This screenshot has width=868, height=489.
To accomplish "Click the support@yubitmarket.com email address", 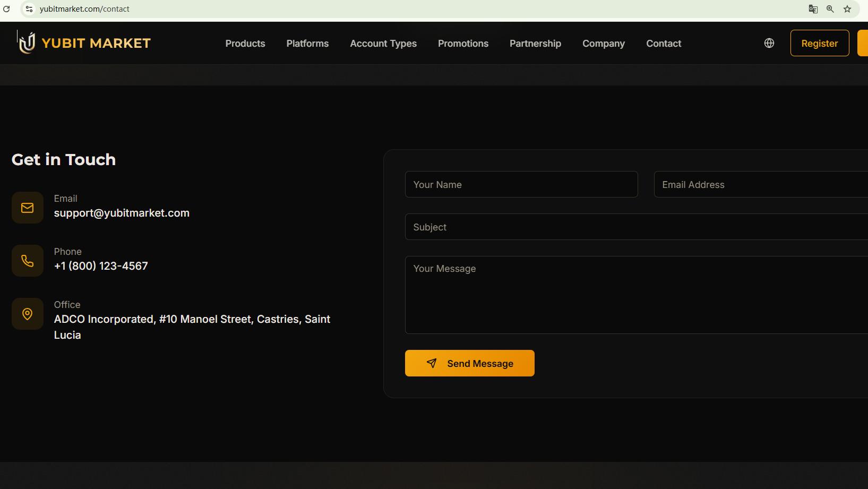I will click(122, 213).
